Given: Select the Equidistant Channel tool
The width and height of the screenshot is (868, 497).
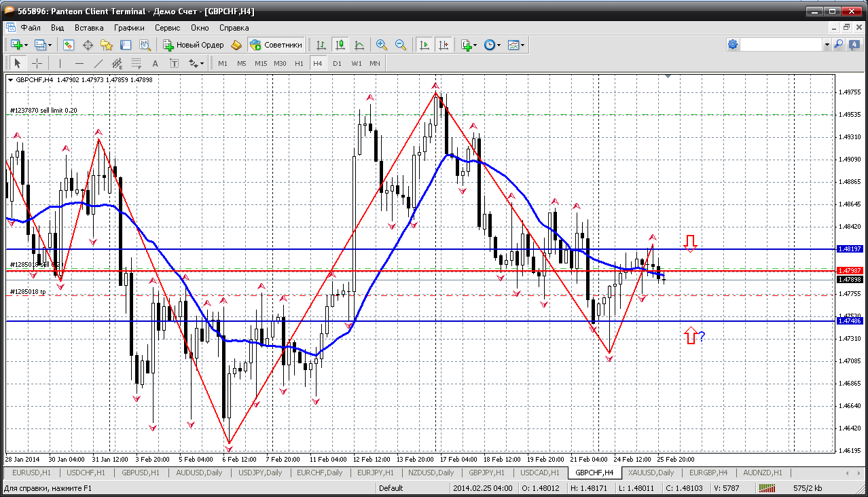Looking at the screenshot, I should 117,63.
